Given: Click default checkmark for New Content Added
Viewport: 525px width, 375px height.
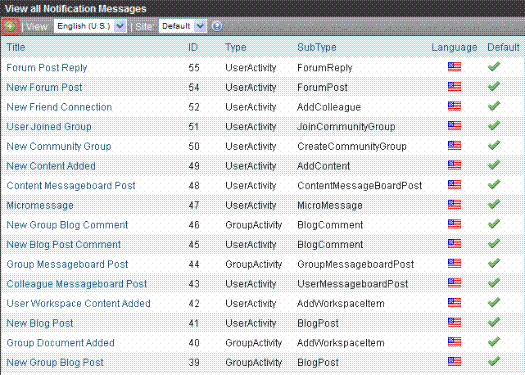Looking at the screenshot, I should [494, 165].
